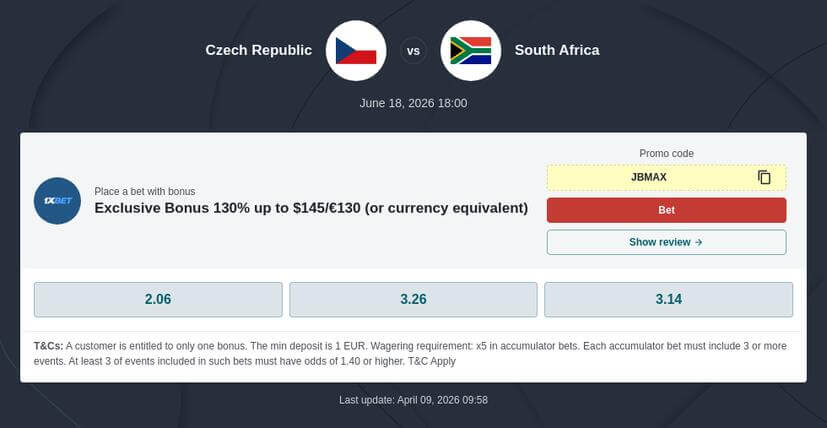
Task: Copy the JBMAX promo code
Action: point(764,177)
